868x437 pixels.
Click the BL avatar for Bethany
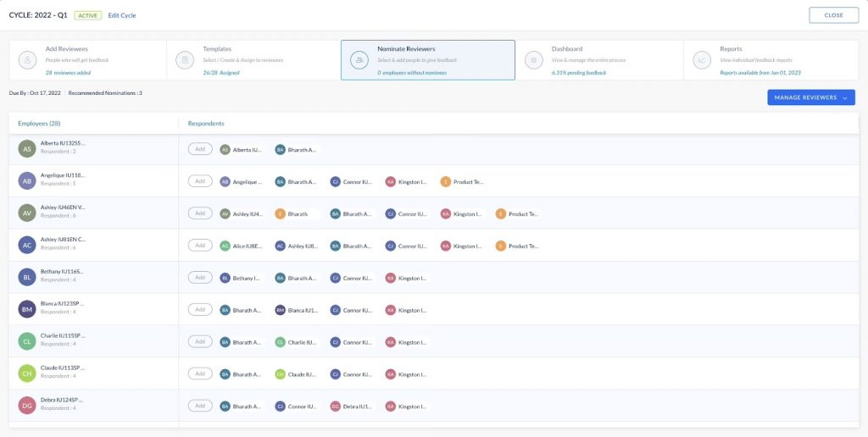27,277
